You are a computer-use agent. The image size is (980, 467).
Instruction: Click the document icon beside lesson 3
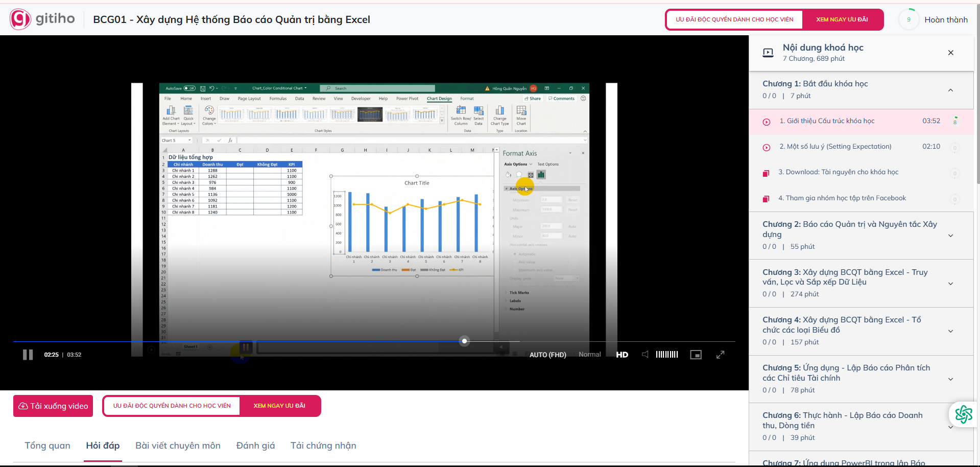[x=766, y=173]
